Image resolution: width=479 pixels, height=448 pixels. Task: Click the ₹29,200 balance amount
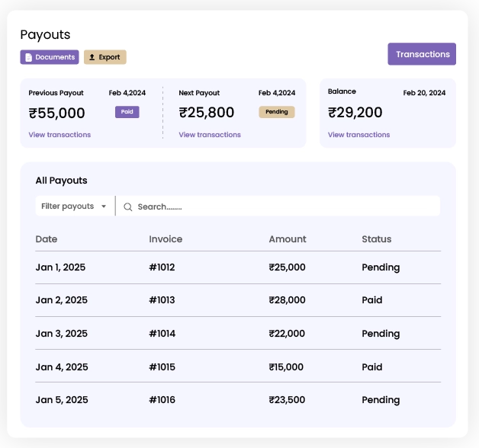coord(355,113)
